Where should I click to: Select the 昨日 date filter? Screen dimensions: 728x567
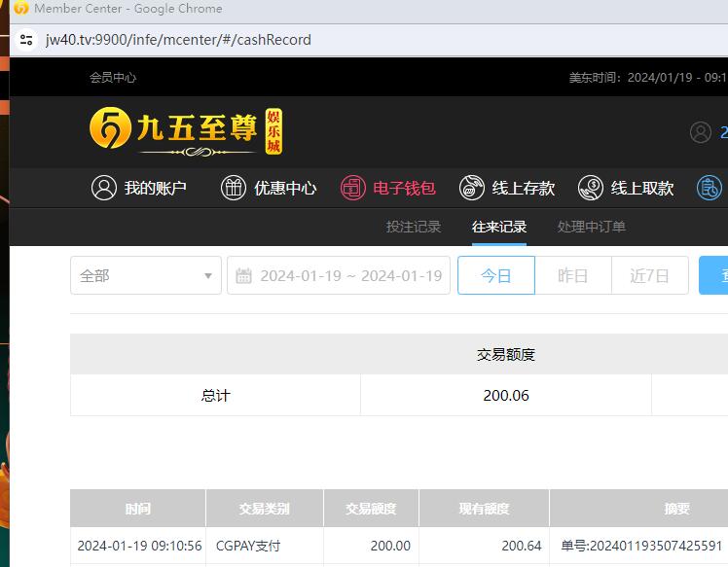click(573, 276)
